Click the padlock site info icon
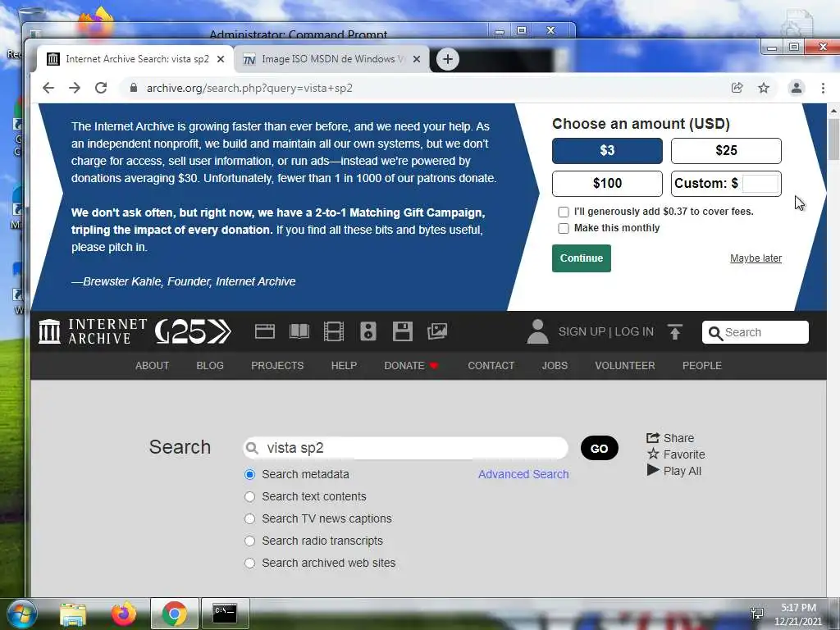Screen dimensions: 840x630 [134, 88]
